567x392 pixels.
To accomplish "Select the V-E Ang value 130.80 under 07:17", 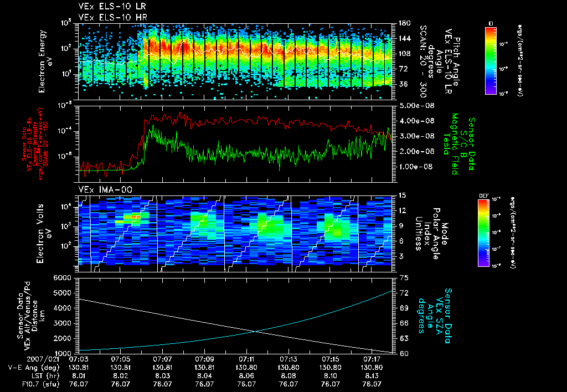I will point(372,368).
